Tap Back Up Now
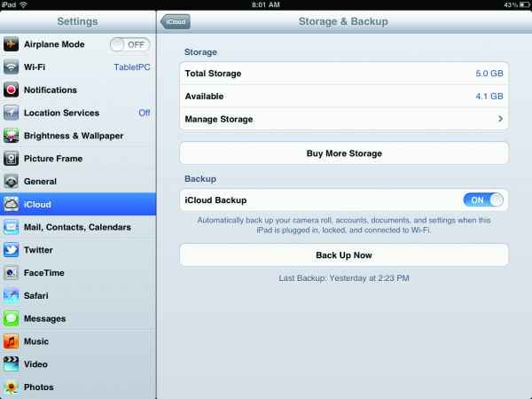The width and height of the screenshot is (532, 399). click(344, 255)
